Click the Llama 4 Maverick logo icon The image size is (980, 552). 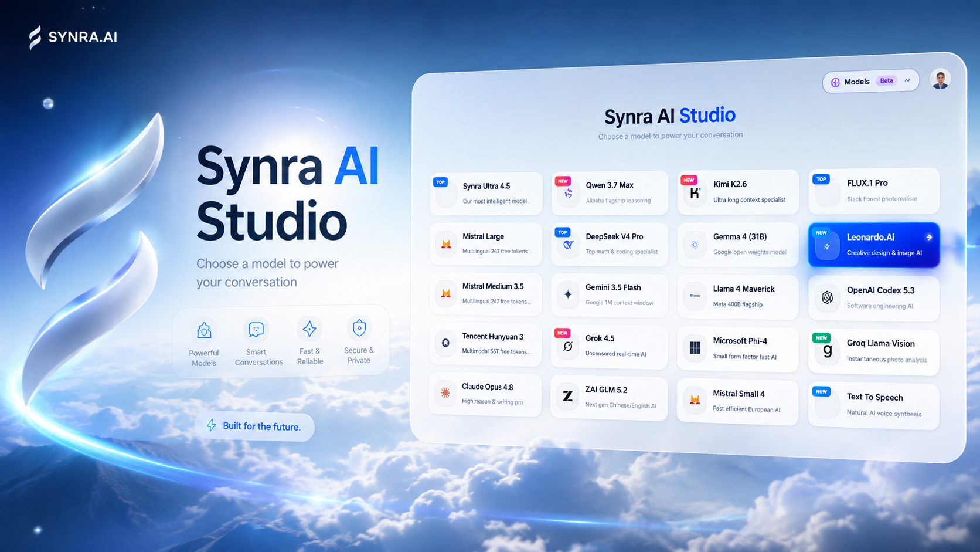(x=695, y=296)
